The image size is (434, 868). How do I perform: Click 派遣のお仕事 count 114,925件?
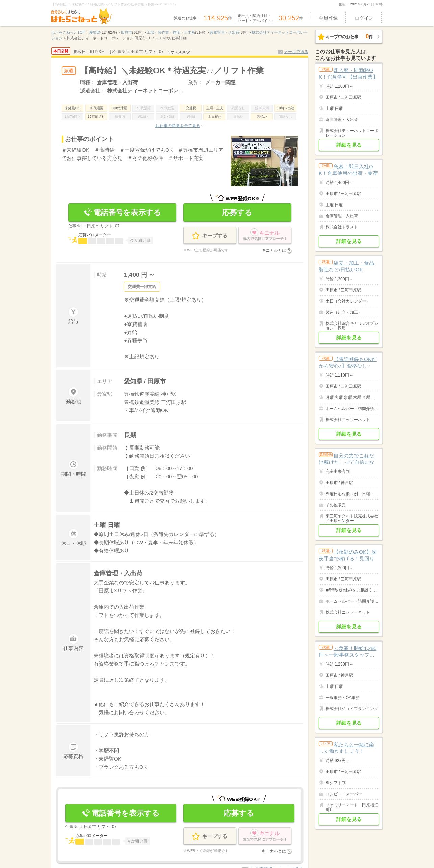coord(218,18)
